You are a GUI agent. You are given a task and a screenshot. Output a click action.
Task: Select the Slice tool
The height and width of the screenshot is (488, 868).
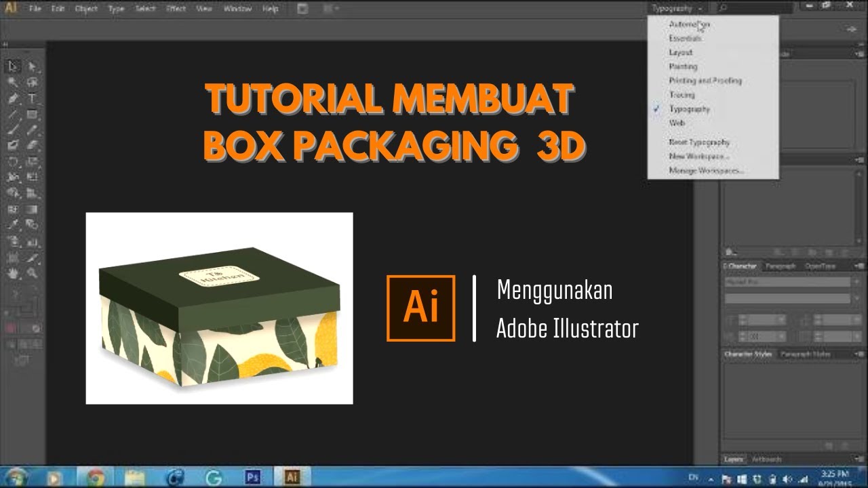click(32, 258)
